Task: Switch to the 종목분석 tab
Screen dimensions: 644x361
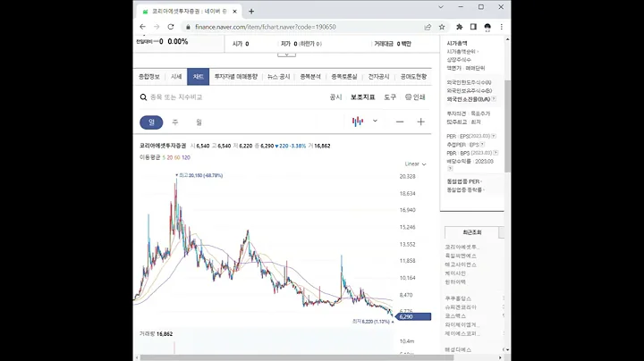Action: click(310, 77)
